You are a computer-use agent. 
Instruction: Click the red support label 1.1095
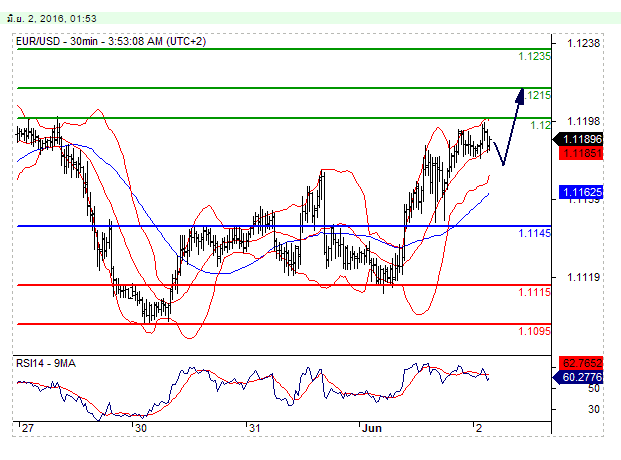point(534,331)
